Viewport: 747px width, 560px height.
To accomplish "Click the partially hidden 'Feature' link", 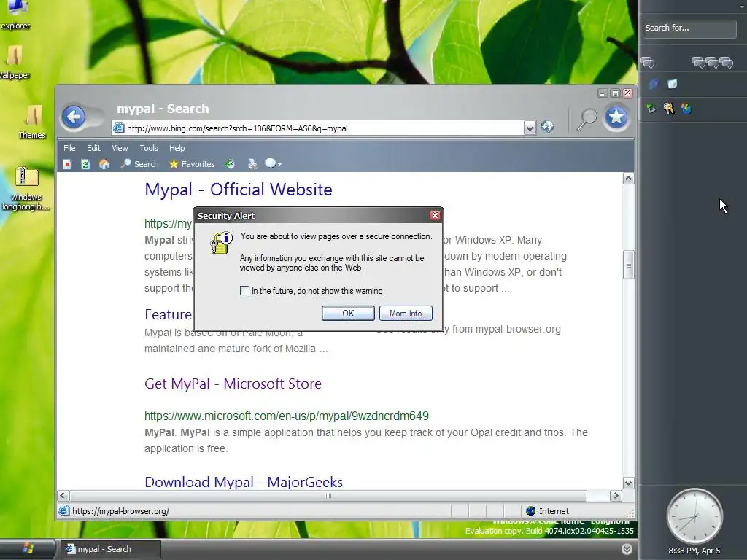I will pyautogui.click(x=169, y=314).
